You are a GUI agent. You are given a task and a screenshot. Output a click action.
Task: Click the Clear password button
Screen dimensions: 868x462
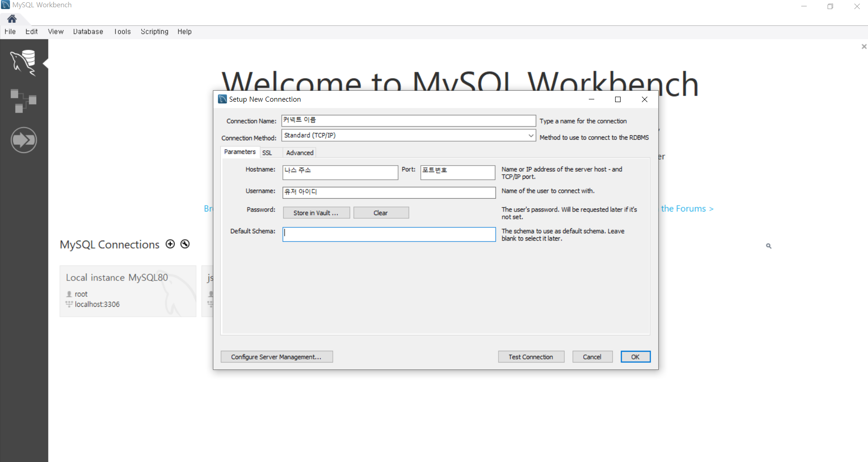pyautogui.click(x=381, y=213)
